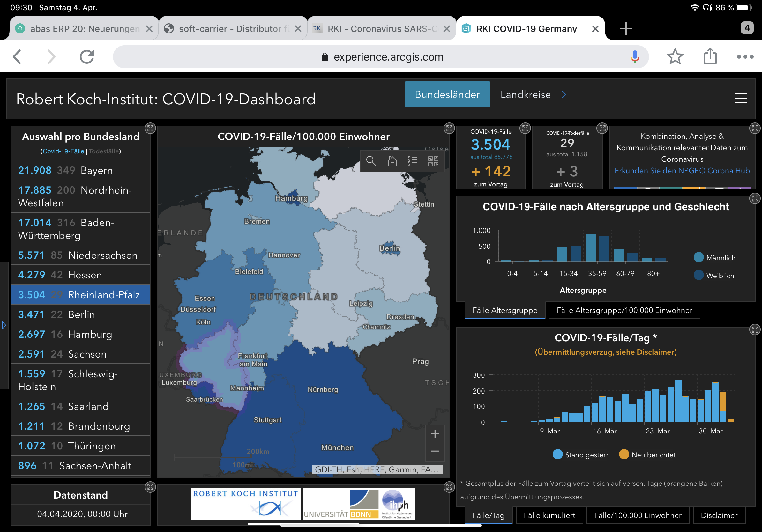Select Bayern in the Bundesland list
Image resolution: width=762 pixels, height=532 pixels.
[81, 171]
